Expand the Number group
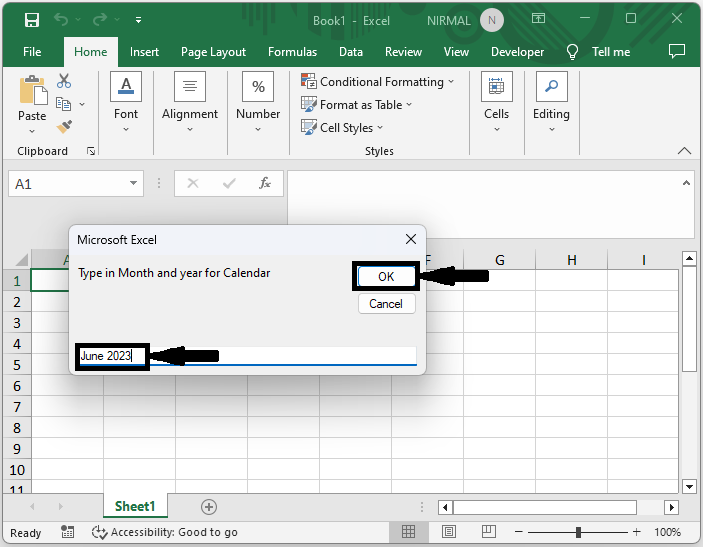 tap(258, 102)
